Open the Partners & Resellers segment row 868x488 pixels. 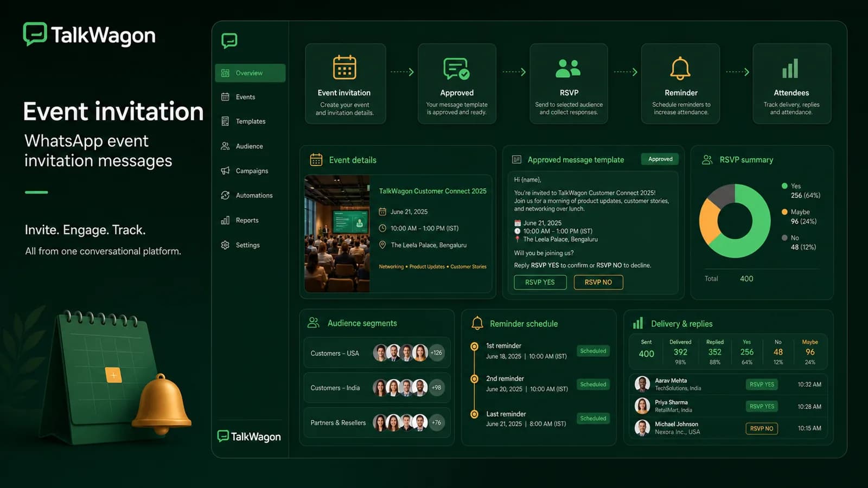click(377, 422)
